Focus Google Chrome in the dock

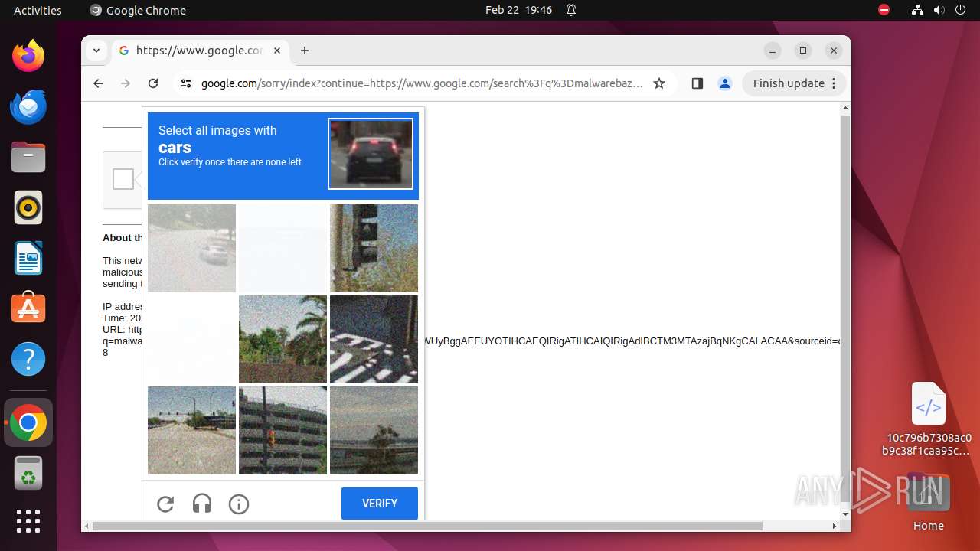click(x=28, y=422)
